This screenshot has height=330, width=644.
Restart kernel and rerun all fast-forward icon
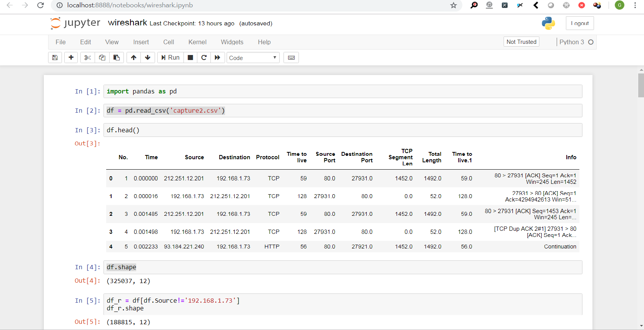tap(217, 58)
